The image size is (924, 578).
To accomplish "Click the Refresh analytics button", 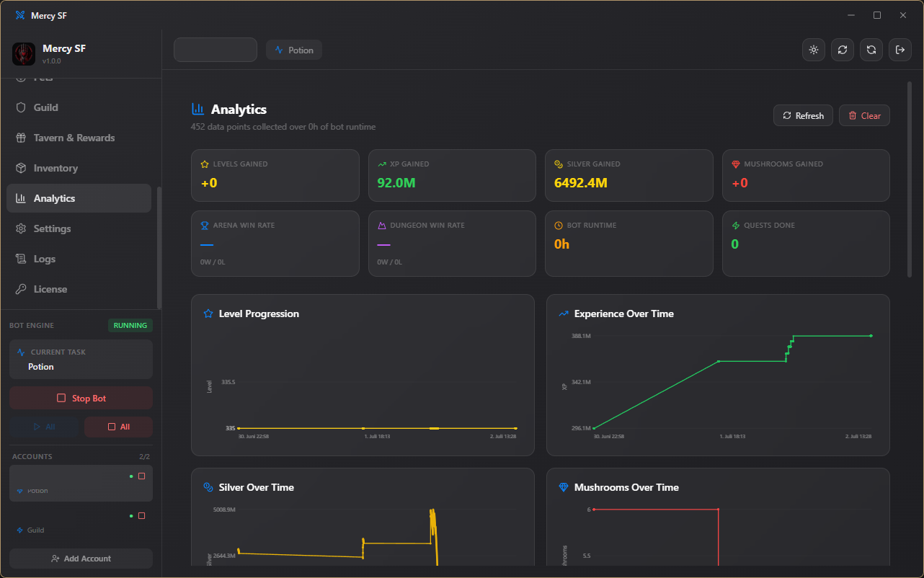I will coord(804,115).
